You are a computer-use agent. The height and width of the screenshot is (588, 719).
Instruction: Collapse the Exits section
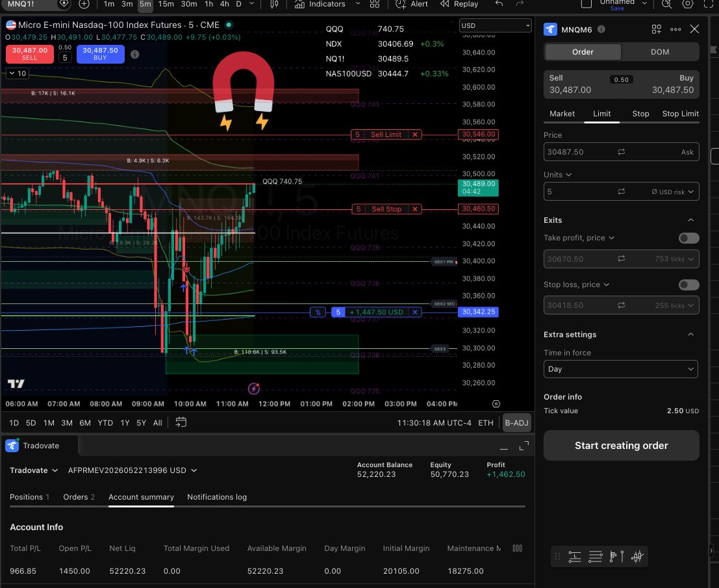tap(690, 220)
